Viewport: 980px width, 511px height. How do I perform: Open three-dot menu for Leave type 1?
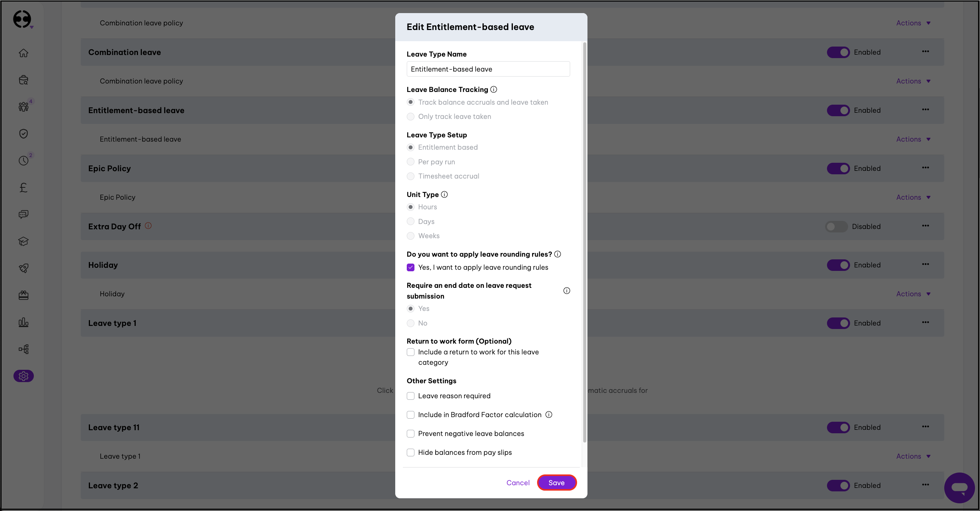click(925, 322)
